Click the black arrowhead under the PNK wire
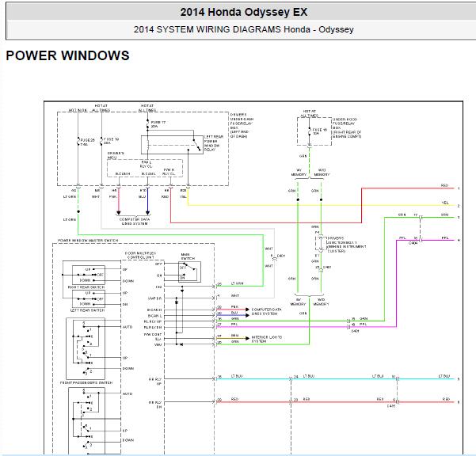 pos(119,213)
